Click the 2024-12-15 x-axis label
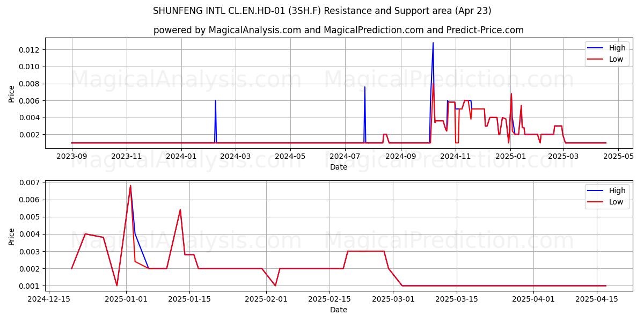 coord(49,299)
